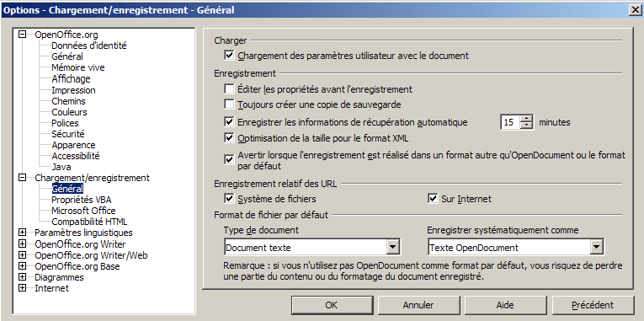Expand the Diagrammes node
Viewport: 644px width, 321px height.
tap(22, 277)
